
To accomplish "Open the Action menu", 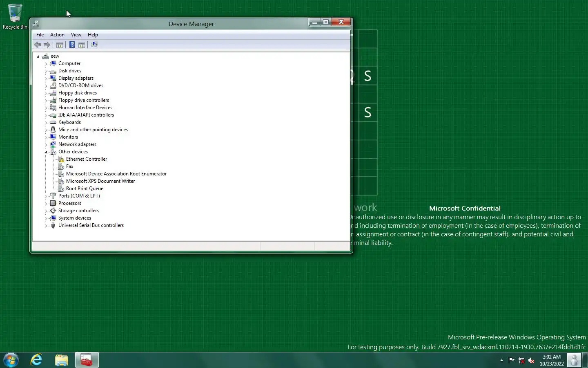I will coord(57,35).
